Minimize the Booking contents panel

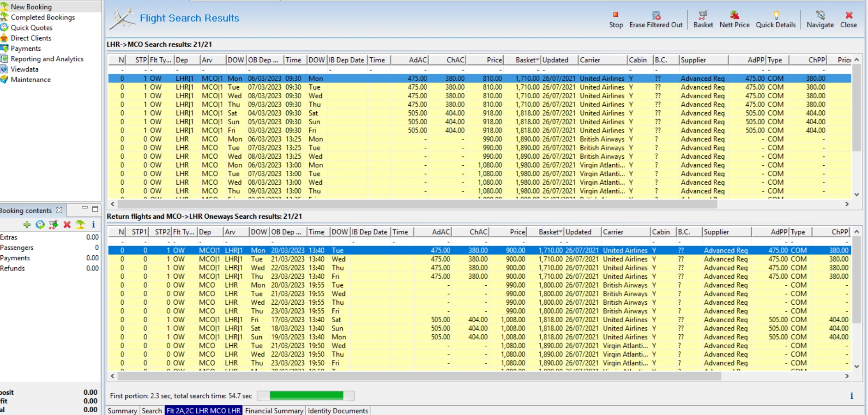pos(84,209)
